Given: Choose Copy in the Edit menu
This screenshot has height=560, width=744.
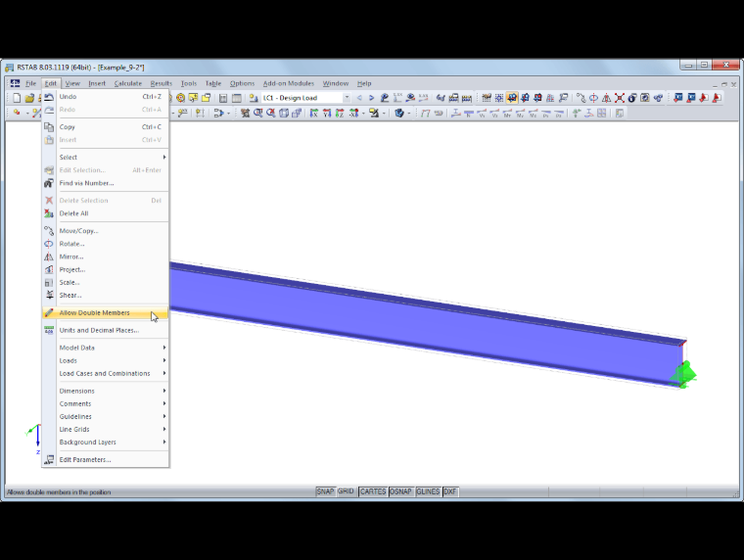Looking at the screenshot, I should click(106, 127).
